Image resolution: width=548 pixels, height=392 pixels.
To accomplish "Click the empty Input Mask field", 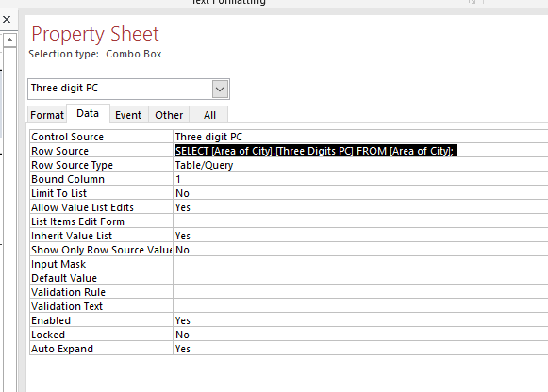I will click(360, 264).
